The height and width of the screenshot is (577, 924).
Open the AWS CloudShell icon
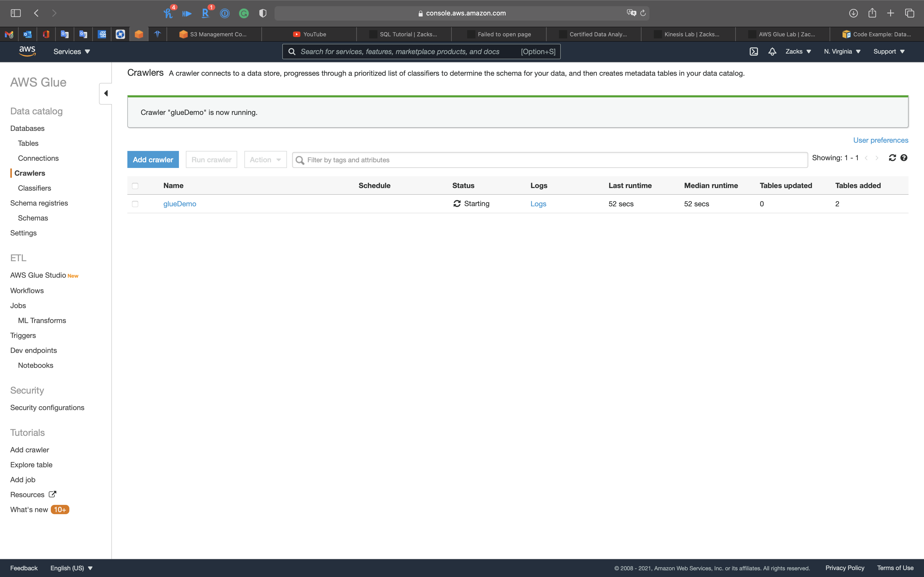tap(753, 52)
